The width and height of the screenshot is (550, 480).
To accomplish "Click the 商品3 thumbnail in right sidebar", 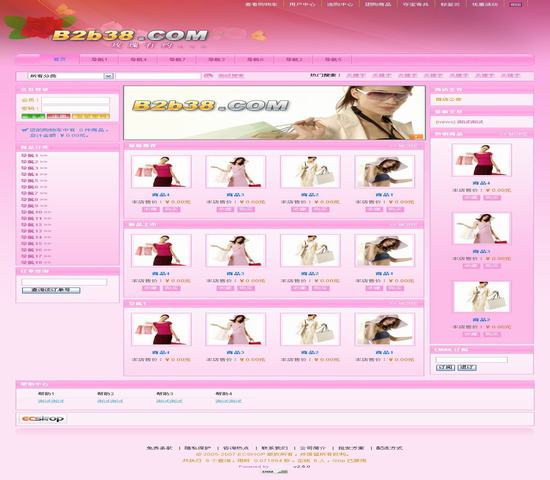I will [482, 228].
